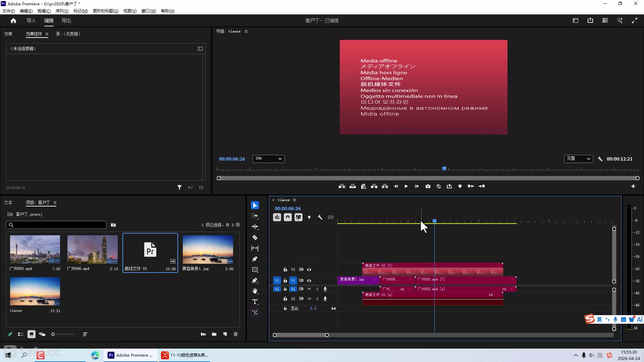Open playback resolution dropdown 完整
The height and width of the screenshot is (362, 644).
[579, 159]
